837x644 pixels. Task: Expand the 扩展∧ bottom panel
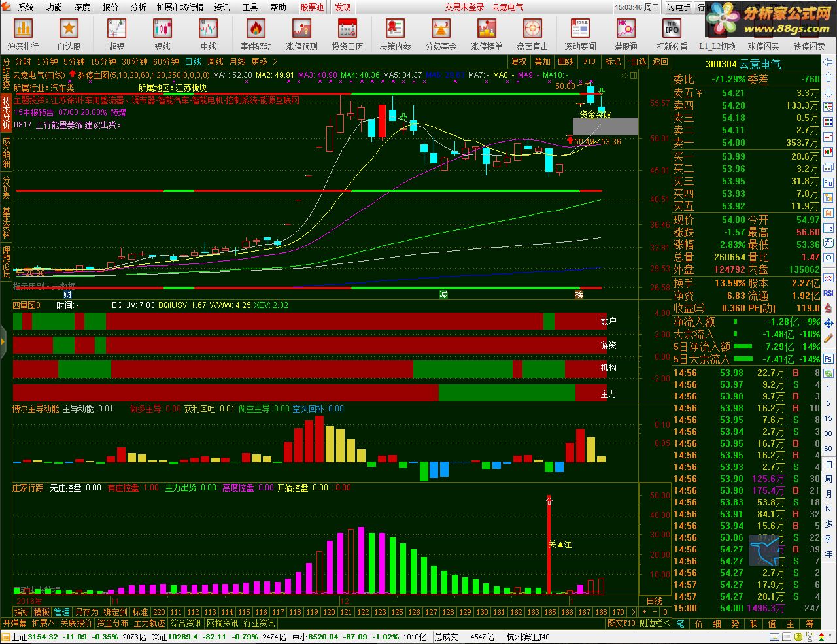(42, 623)
